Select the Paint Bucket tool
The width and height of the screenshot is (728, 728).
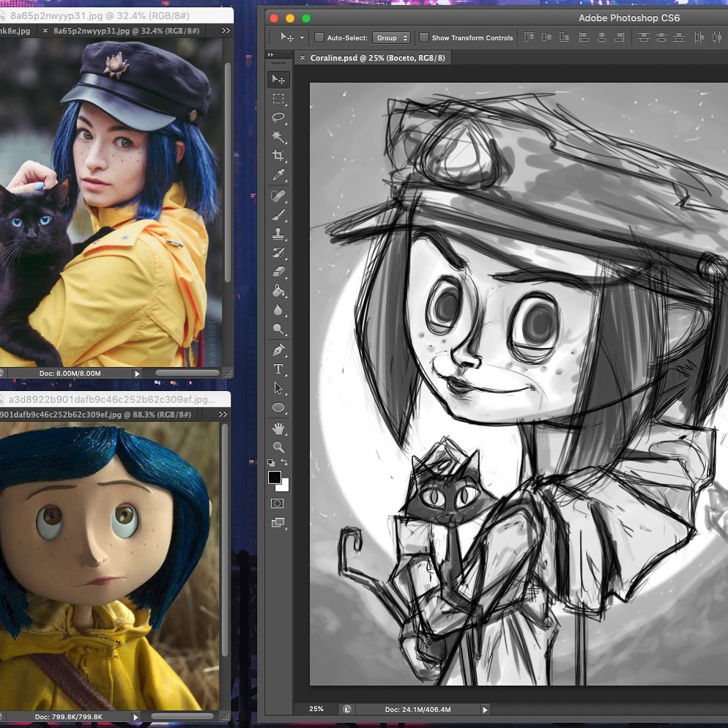pos(278,291)
